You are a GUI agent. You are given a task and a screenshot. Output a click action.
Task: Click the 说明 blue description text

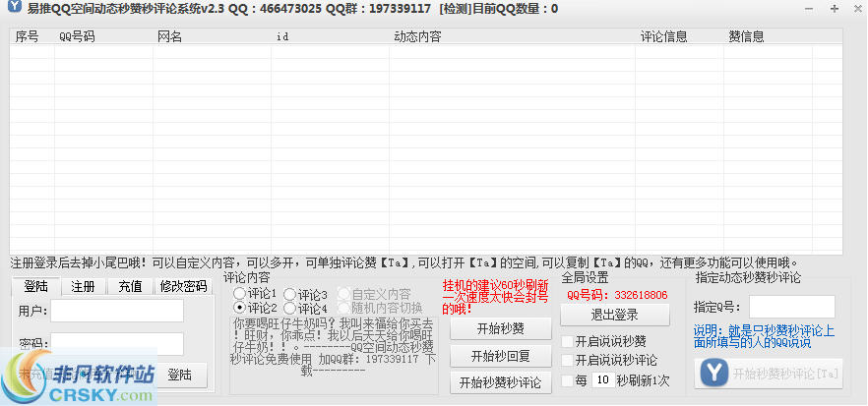[764, 337]
